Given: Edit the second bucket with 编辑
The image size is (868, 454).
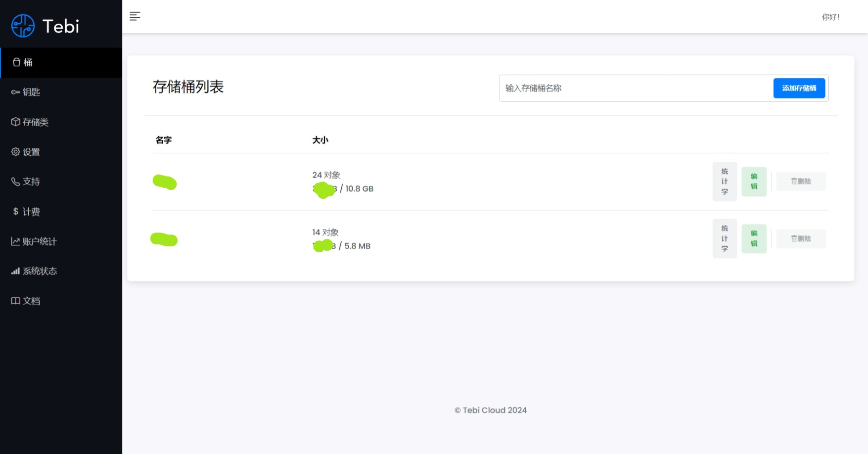Looking at the screenshot, I should [754, 238].
